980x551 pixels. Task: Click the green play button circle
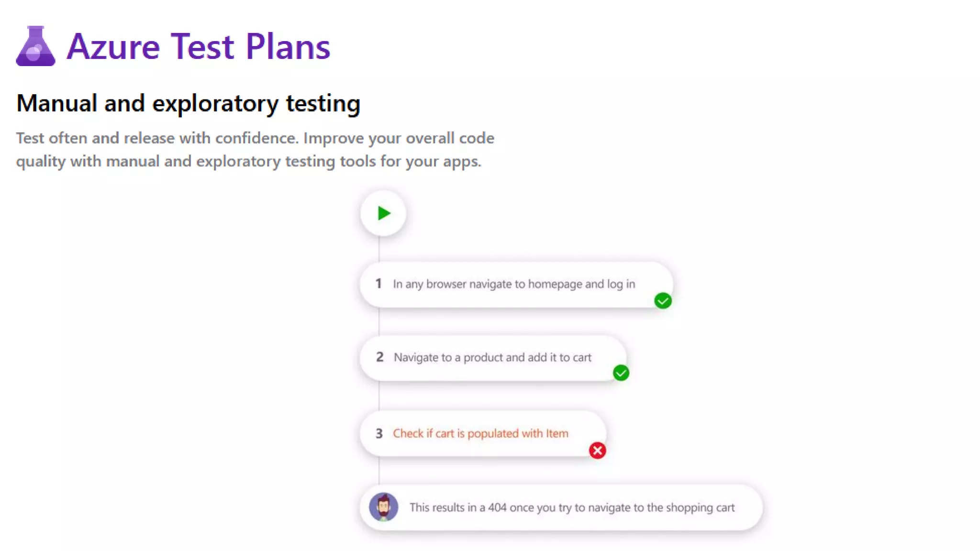(383, 213)
